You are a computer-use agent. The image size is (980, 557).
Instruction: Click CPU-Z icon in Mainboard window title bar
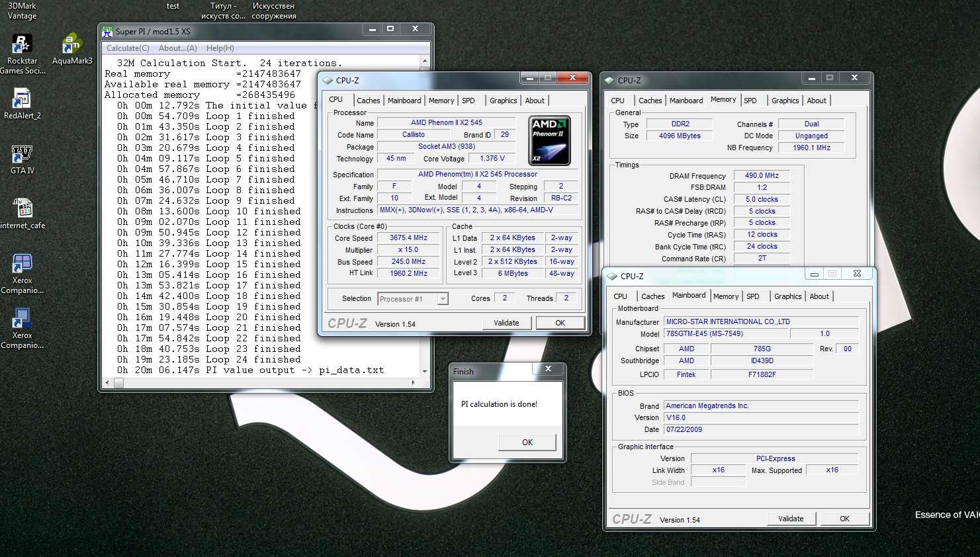[612, 277]
